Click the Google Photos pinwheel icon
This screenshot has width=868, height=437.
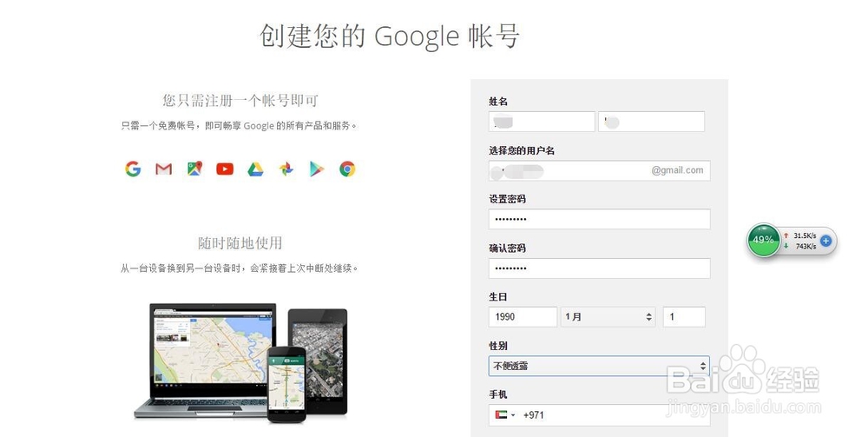click(286, 169)
